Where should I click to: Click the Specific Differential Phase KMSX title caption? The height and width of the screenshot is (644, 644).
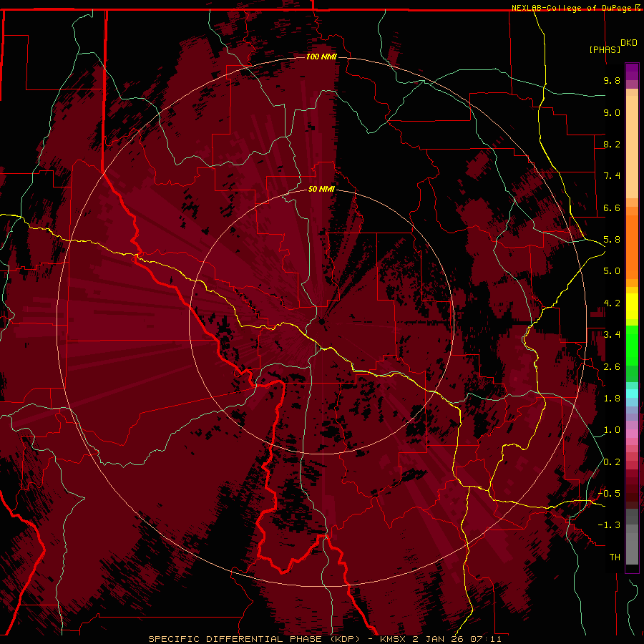tap(324, 639)
